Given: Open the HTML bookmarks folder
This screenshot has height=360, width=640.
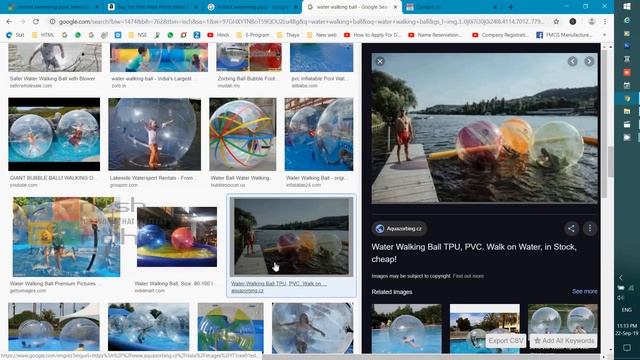Looking at the screenshot, I should coord(43,35).
